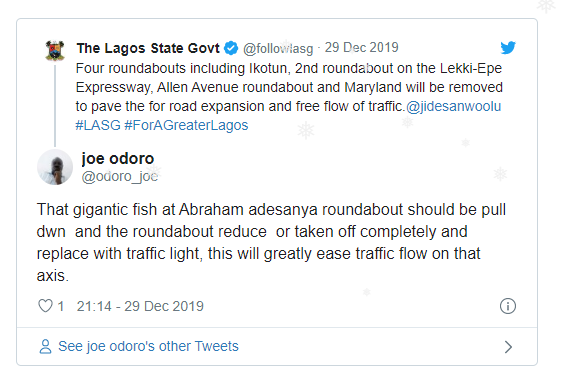Click the blue verified badge
This screenshot has width=562, height=387.
tap(231, 48)
